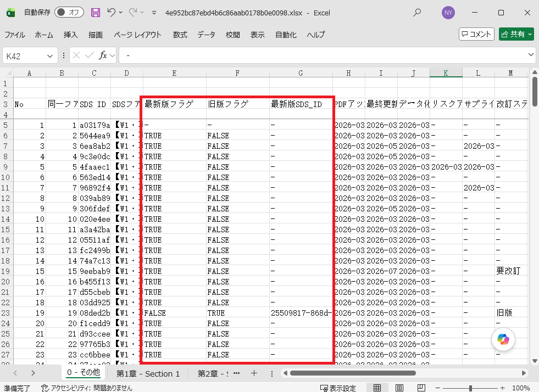Select the 旧版 cell in column M
Image resolution: width=539 pixels, height=392 pixels.
tap(511, 313)
